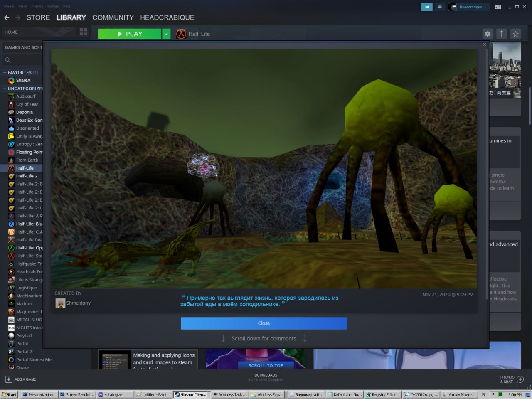Switch to Kotatogram in the taskbar
The width and height of the screenshot is (532, 399).
click(x=115, y=394)
